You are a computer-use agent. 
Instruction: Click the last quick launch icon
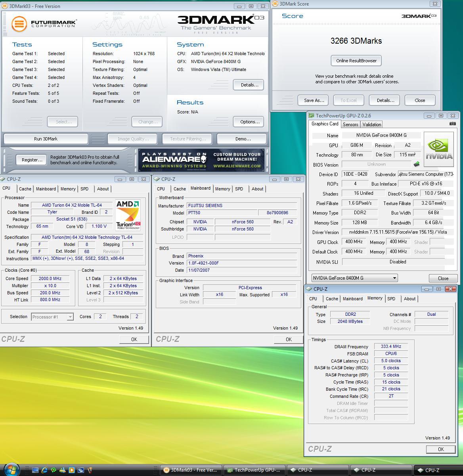click(90, 470)
